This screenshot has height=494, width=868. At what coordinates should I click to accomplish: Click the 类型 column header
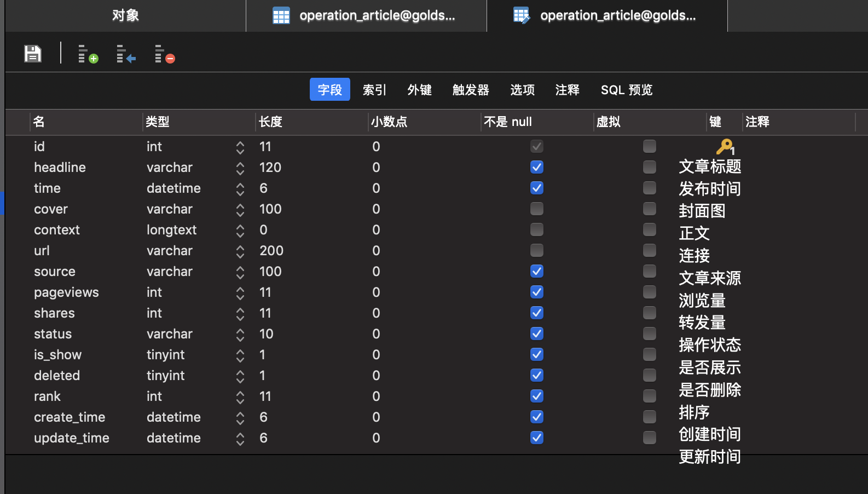click(199, 122)
